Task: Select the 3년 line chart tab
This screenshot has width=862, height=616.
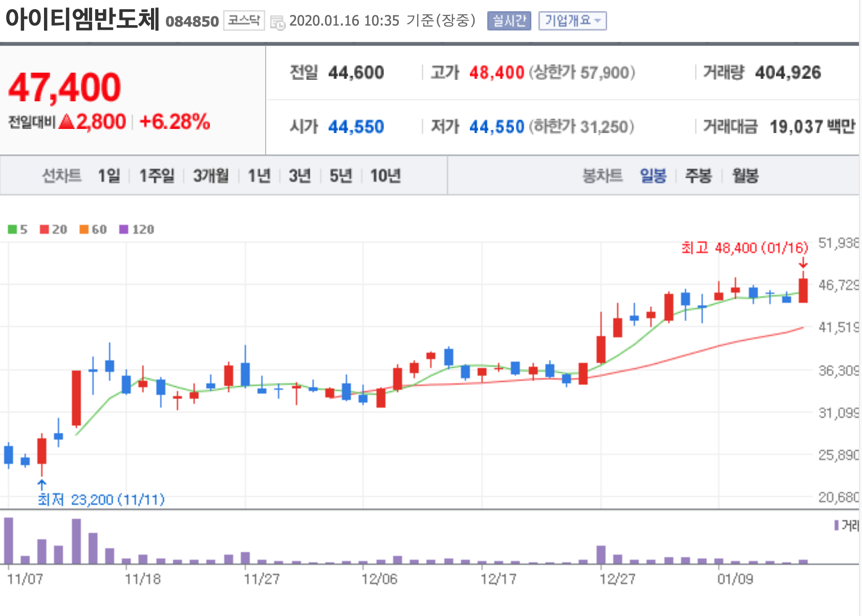Action: click(x=300, y=175)
